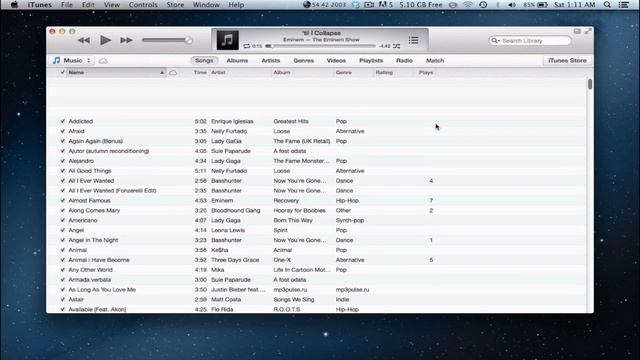Sort by the Rating column header
This screenshot has width=640, height=360.
(384, 73)
